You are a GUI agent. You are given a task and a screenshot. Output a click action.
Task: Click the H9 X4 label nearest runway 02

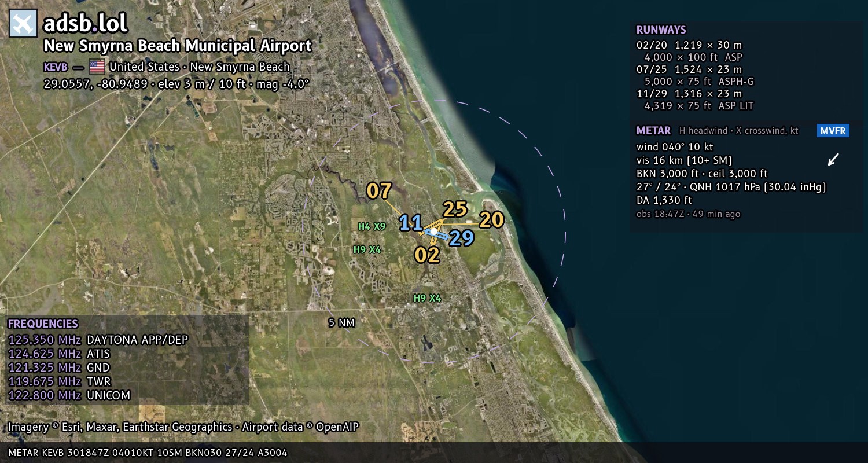(x=427, y=298)
